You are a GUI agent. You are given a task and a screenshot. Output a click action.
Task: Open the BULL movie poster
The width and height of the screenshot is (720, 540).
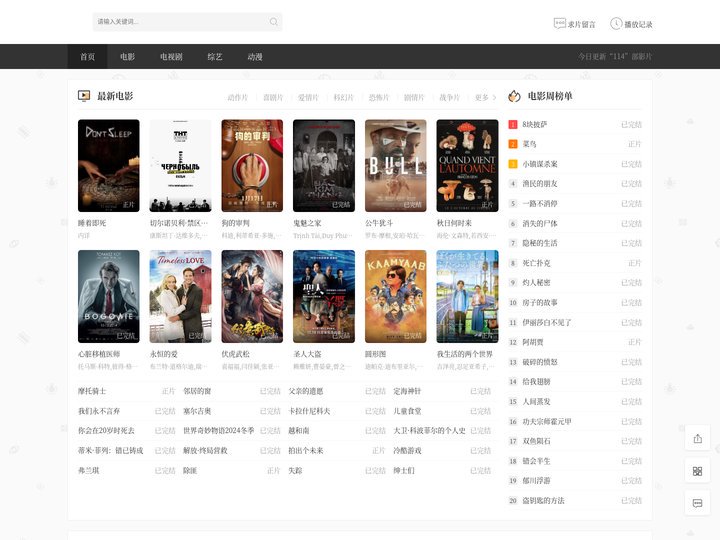coord(395,166)
